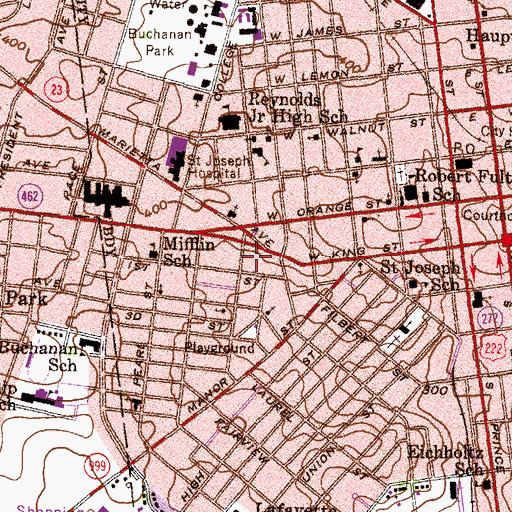Click the 'W KING ST' street label
This screenshot has height=512, width=512.
(354, 252)
